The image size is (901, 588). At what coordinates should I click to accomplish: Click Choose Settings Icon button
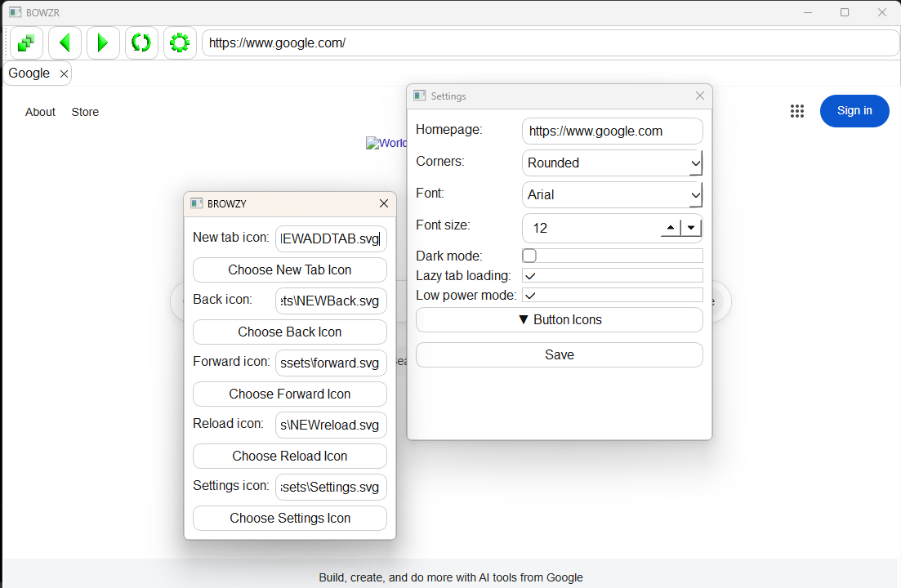pos(290,518)
